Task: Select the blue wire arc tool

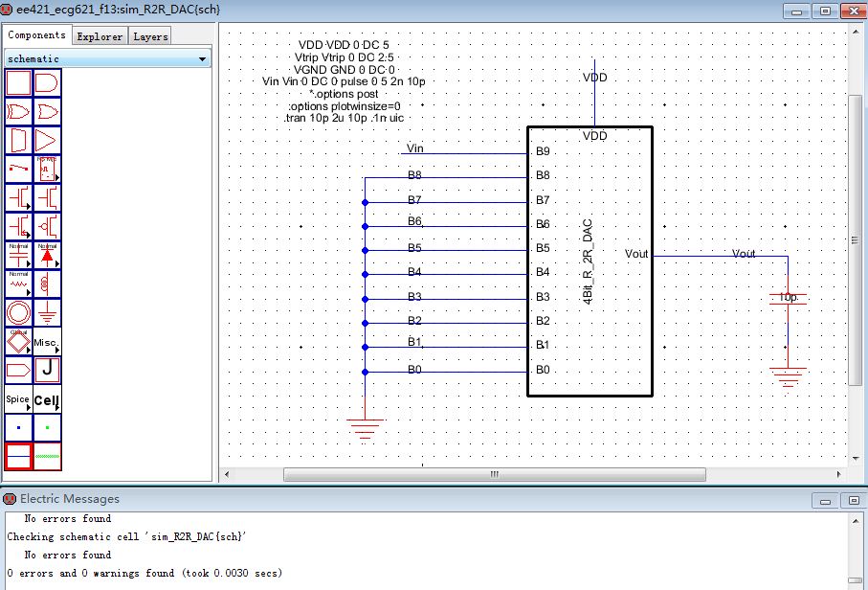Action: point(18,456)
